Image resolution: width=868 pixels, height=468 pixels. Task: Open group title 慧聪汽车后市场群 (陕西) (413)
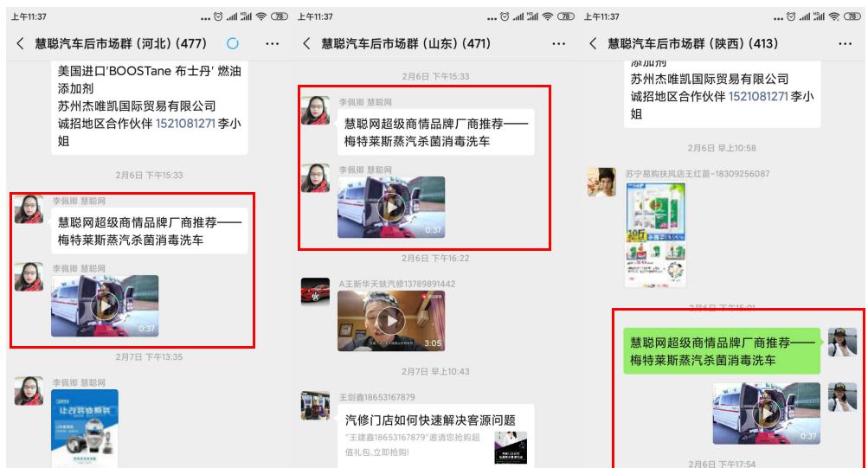(692, 44)
